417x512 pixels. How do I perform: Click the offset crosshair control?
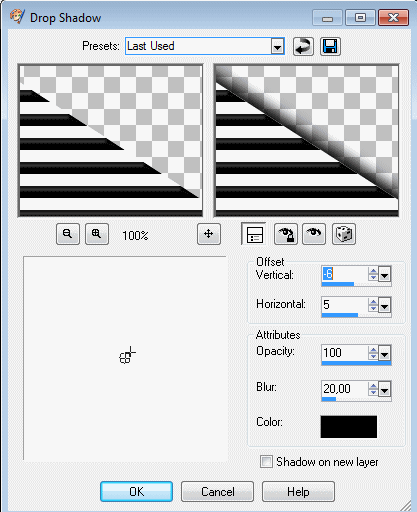pyautogui.click(x=128, y=355)
